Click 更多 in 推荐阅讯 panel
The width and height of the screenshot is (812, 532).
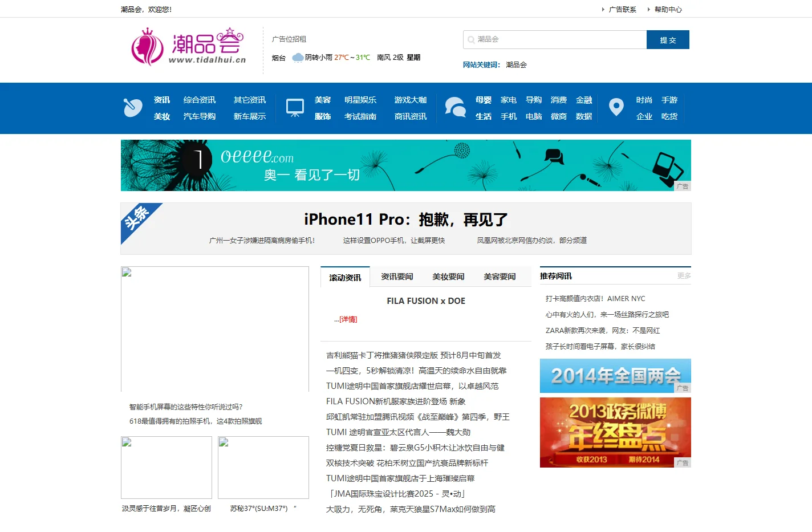(x=684, y=276)
